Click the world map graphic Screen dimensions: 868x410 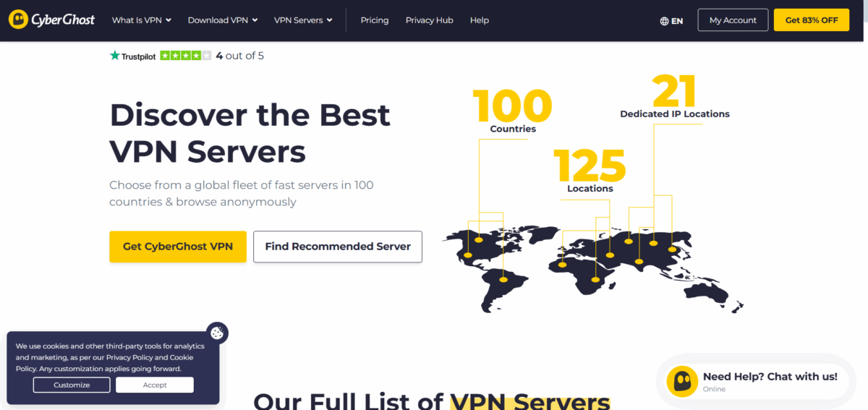tap(592, 270)
